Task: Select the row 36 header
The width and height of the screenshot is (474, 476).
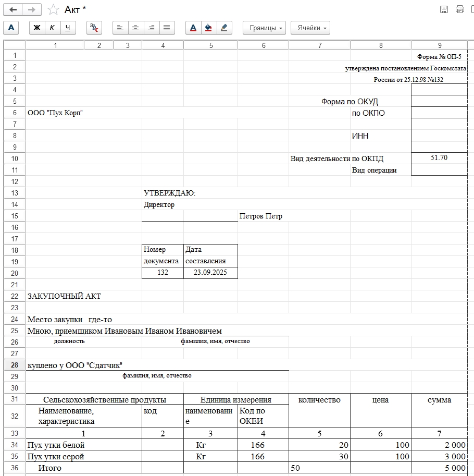Action: (15, 468)
